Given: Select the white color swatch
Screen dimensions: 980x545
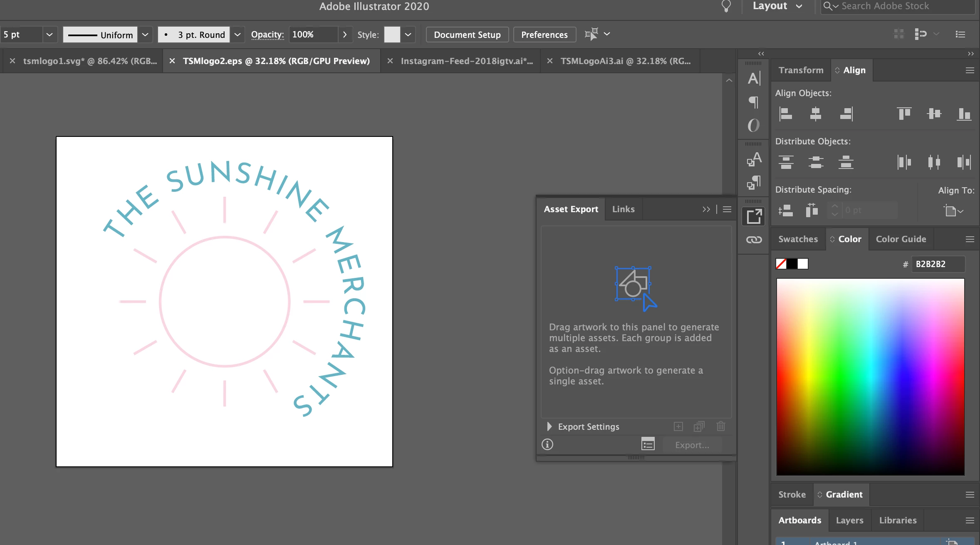Looking at the screenshot, I should pyautogui.click(x=803, y=264).
